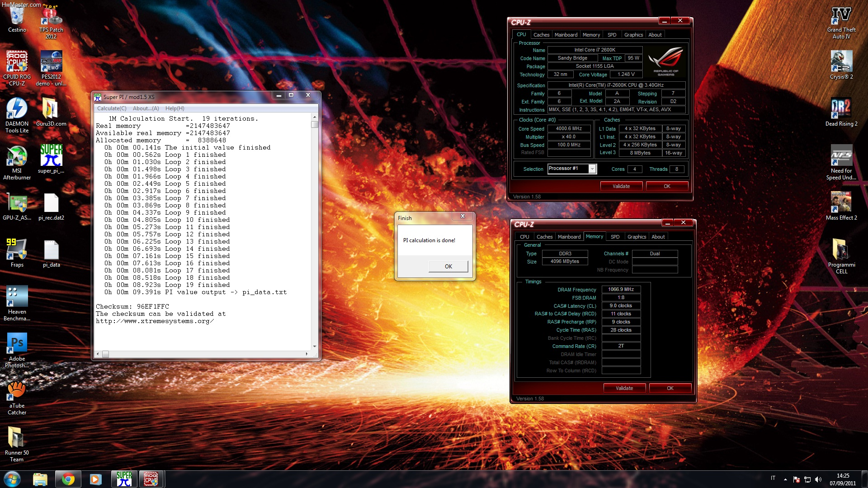This screenshot has height=488, width=868.
Task: Select the pi_rec.dat2 file icon
Action: coord(51,206)
